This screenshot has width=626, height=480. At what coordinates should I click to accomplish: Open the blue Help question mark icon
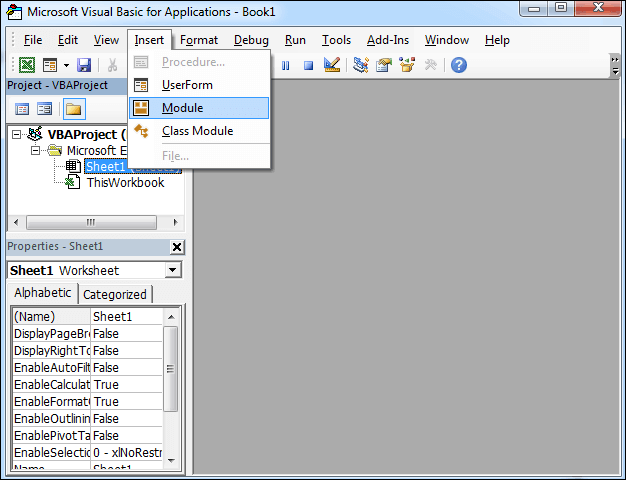(x=459, y=65)
